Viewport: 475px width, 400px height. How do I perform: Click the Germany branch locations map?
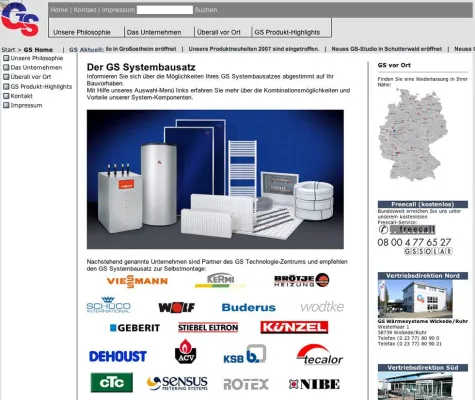point(413,135)
